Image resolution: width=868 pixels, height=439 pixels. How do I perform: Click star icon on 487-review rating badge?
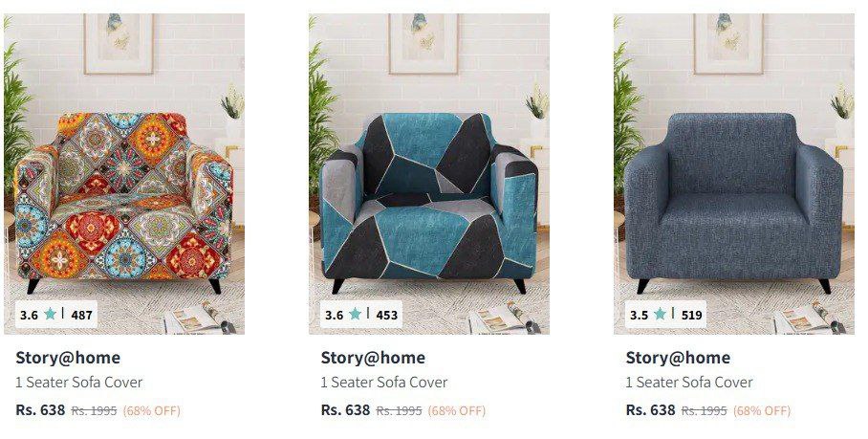coord(51,314)
